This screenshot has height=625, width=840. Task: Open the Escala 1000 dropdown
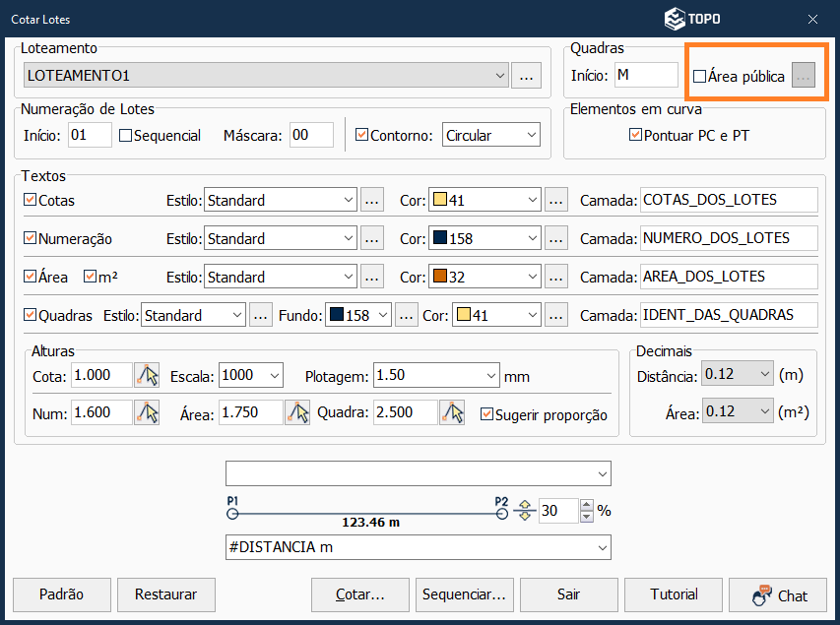[x=251, y=375]
